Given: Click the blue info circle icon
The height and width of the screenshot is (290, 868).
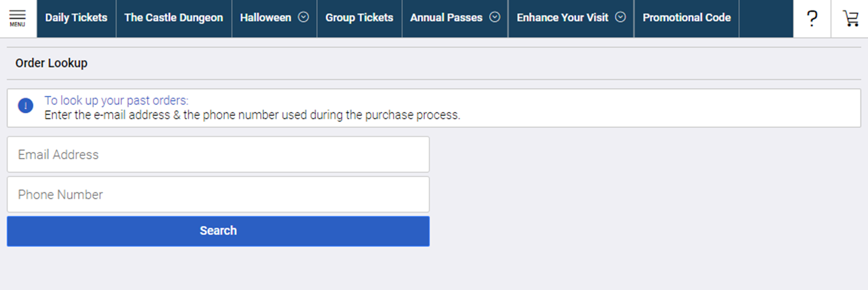Looking at the screenshot, I should (x=26, y=105).
